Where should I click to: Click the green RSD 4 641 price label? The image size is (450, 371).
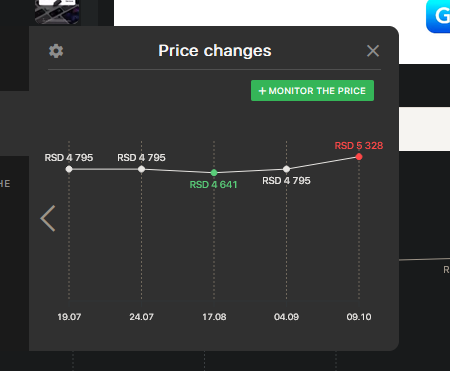coord(213,185)
